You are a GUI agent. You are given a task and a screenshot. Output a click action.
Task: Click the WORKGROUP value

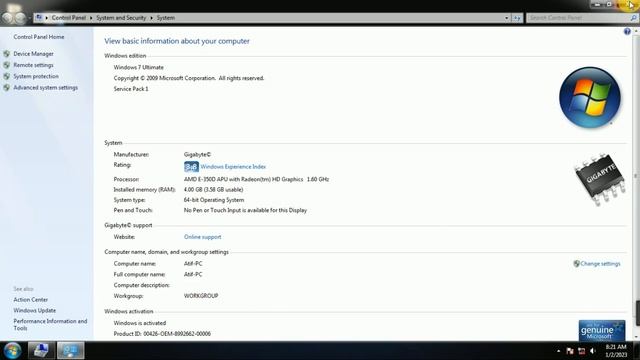pos(201,296)
